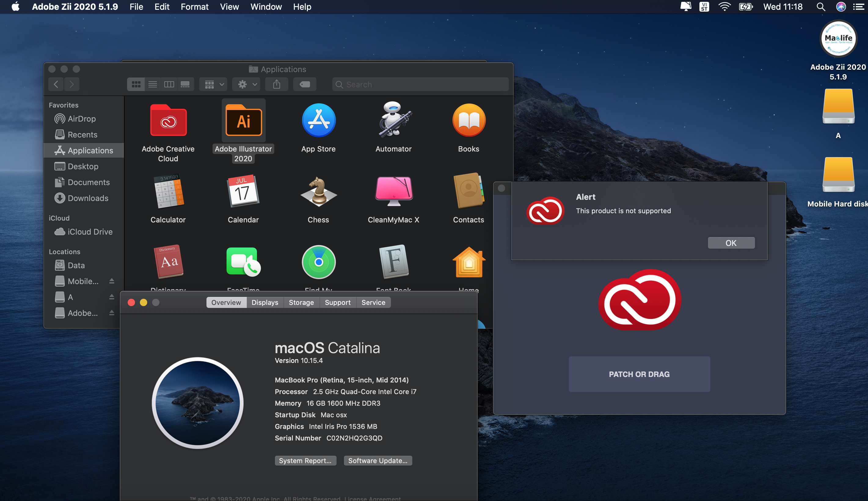Switch to the Service tab
The height and width of the screenshot is (501, 868).
pyautogui.click(x=374, y=302)
